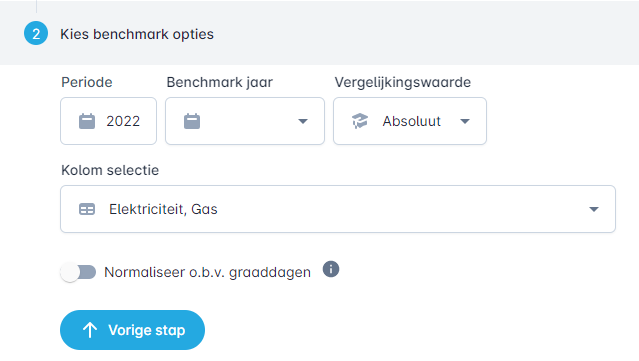This screenshot has height=361, width=639.
Task: Toggle the Normaliseer o.b.v. graaddagen switch
Action: pos(78,272)
